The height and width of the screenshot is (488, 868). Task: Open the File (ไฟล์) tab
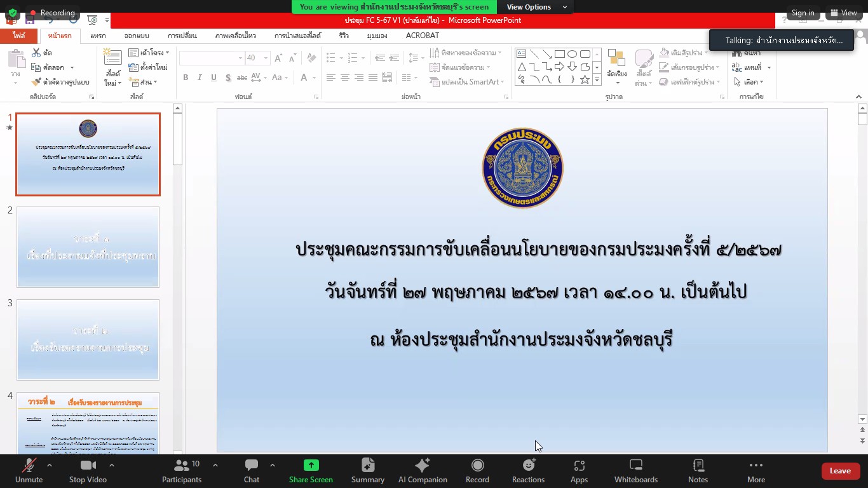[18, 36]
